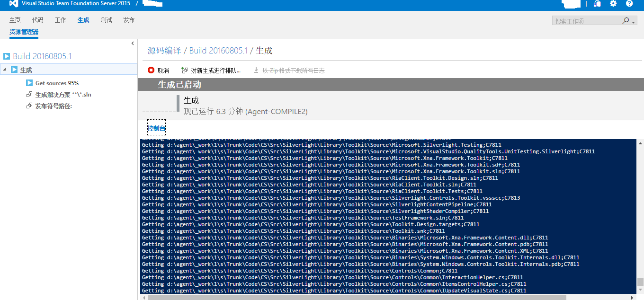Click log line SilverlightShaderCompiler;C7811
Viewport: 644px width, 300px height.
pyautogui.click(x=315, y=211)
